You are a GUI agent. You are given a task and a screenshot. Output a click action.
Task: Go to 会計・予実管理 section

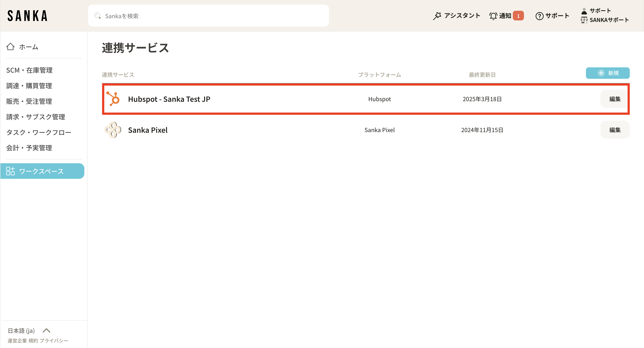pyautogui.click(x=29, y=148)
